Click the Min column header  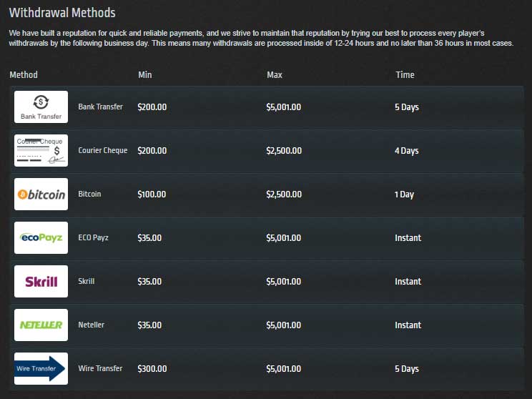pyautogui.click(x=144, y=74)
